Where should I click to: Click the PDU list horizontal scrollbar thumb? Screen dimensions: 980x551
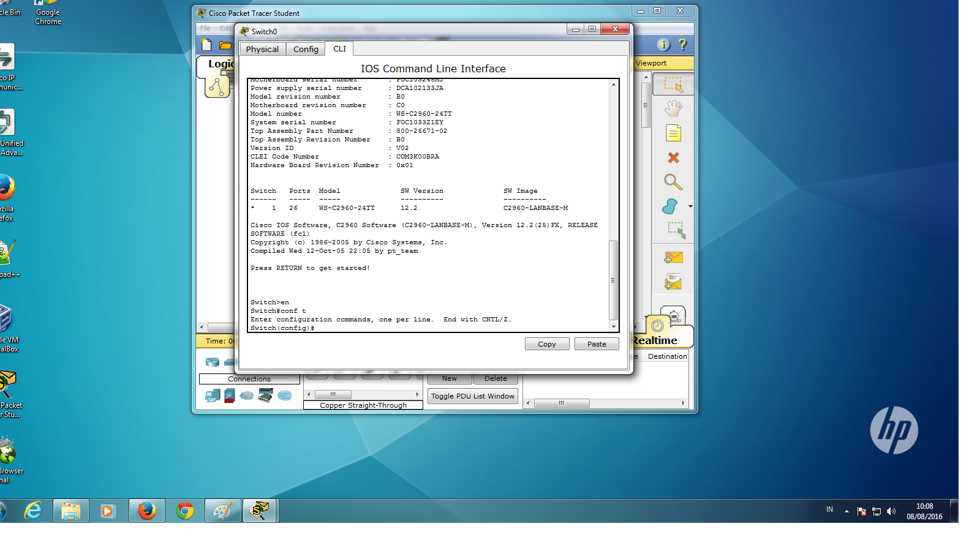pyautogui.click(x=562, y=403)
